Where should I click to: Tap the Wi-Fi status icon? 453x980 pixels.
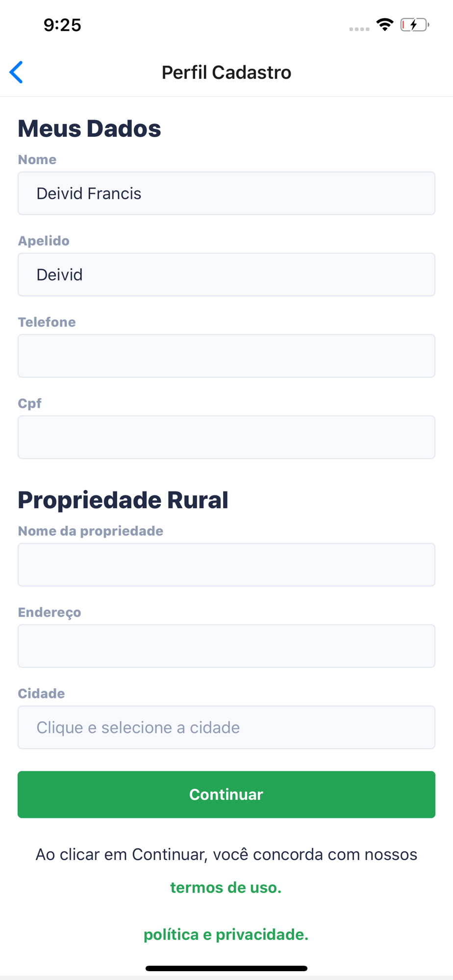385,24
